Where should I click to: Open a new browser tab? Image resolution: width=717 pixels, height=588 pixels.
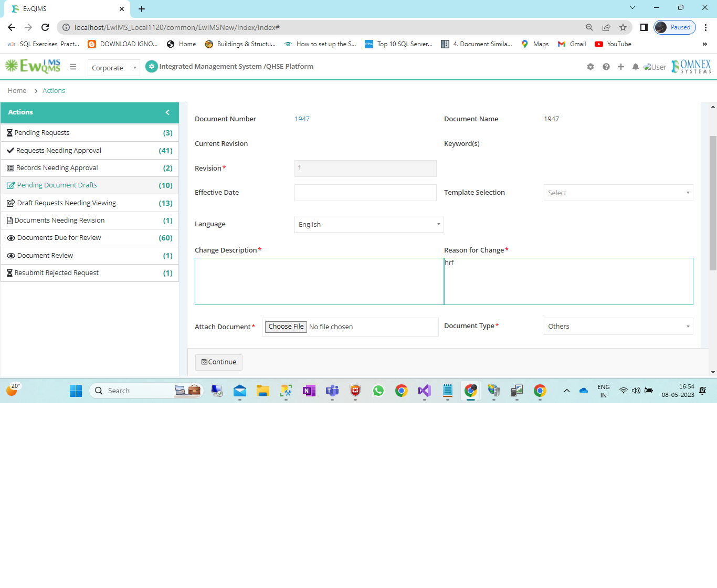(142, 9)
